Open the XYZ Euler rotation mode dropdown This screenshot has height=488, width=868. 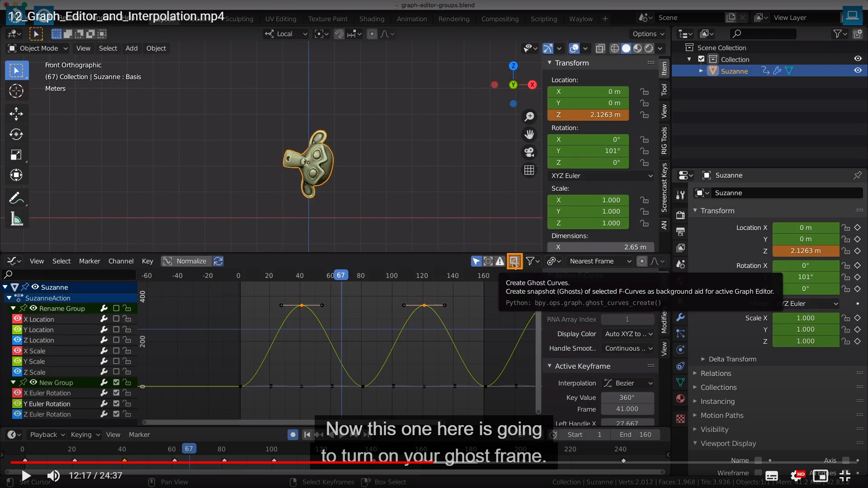601,176
